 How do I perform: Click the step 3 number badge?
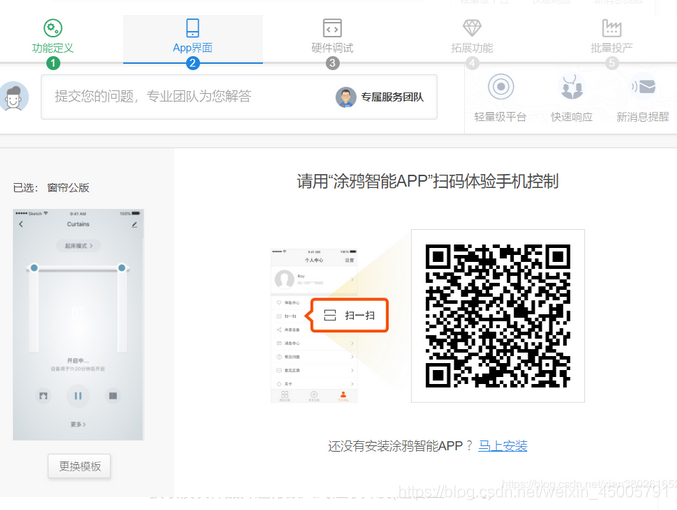(332, 63)
